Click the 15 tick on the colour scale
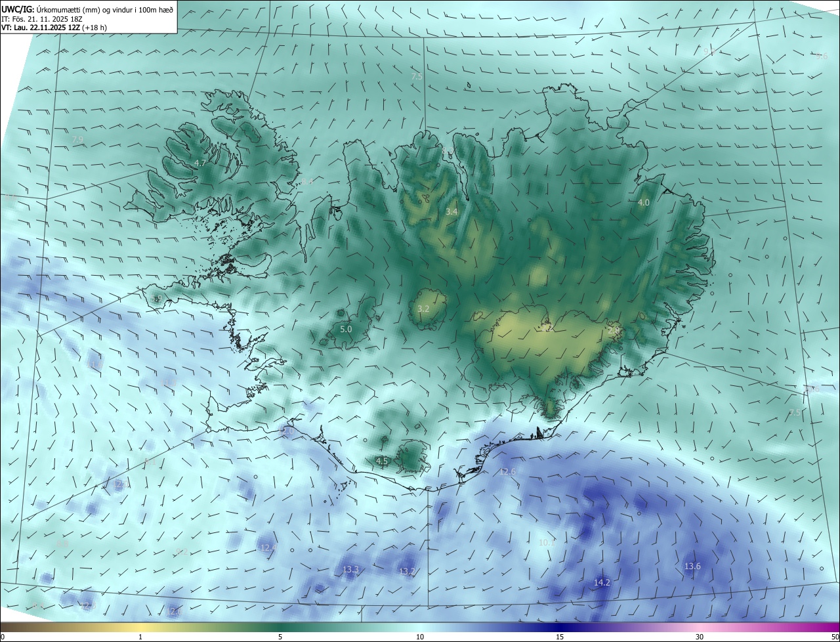Screen dimensions: 840x642 click(560, 637)
